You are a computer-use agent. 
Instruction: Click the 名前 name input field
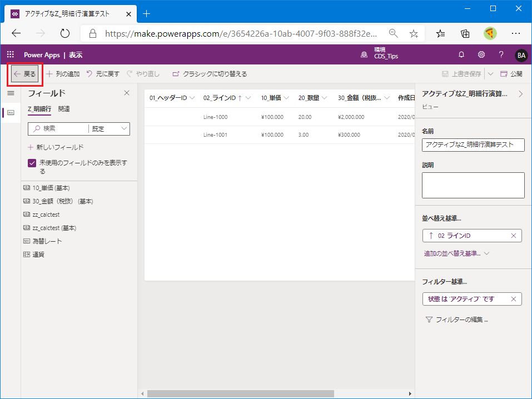coord(473,145)
